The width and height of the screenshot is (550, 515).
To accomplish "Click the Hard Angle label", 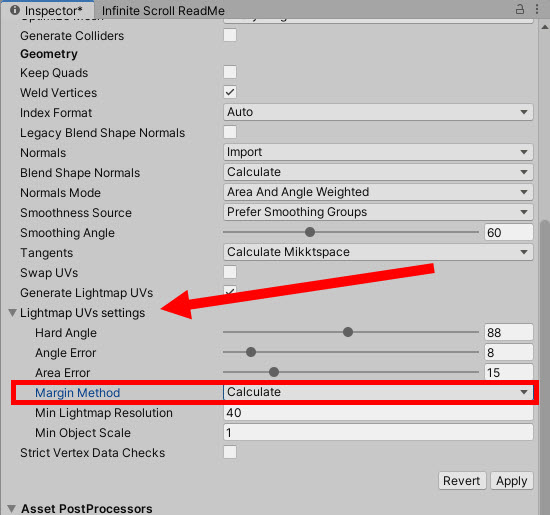I will [x=66, y=333].
